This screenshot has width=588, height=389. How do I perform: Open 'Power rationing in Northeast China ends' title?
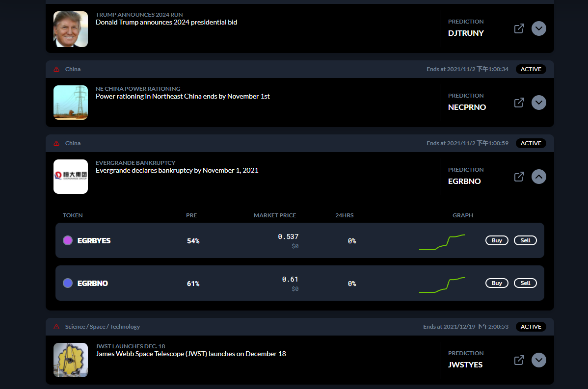tap(183, 97)
